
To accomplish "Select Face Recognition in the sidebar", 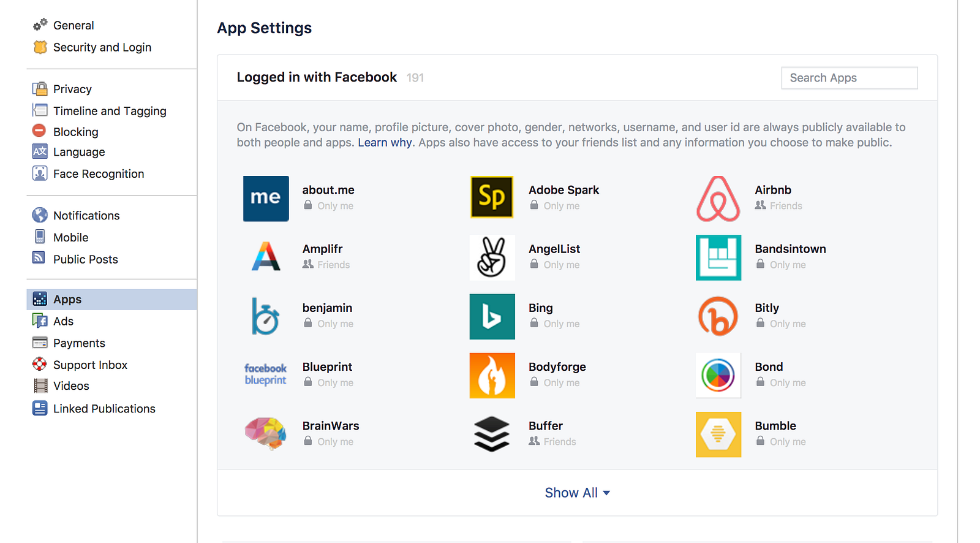I will pyautogui.click(x=99, y=174).
